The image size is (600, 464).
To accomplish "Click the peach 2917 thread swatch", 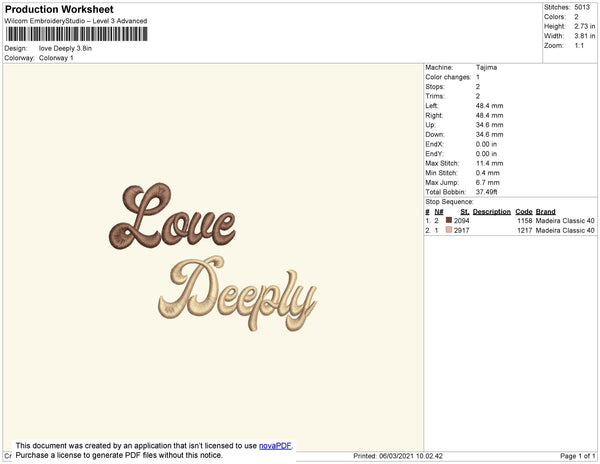I will point(449,230).
